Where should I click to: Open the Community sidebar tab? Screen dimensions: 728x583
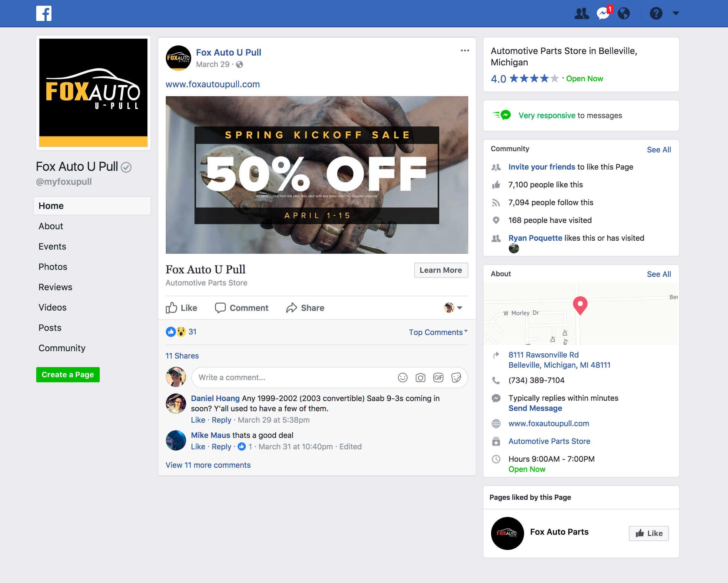(x=62, y=348)
